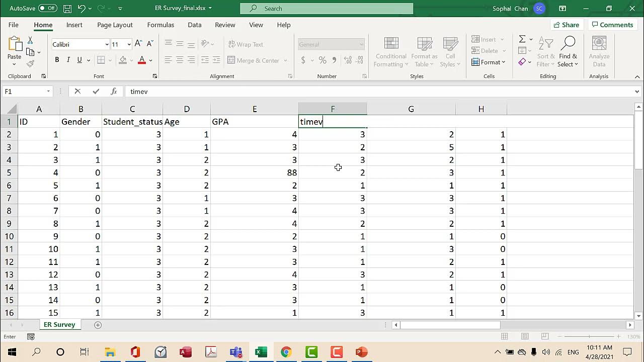Click the Share button
The image size is (644, 362).
(566, 25)
